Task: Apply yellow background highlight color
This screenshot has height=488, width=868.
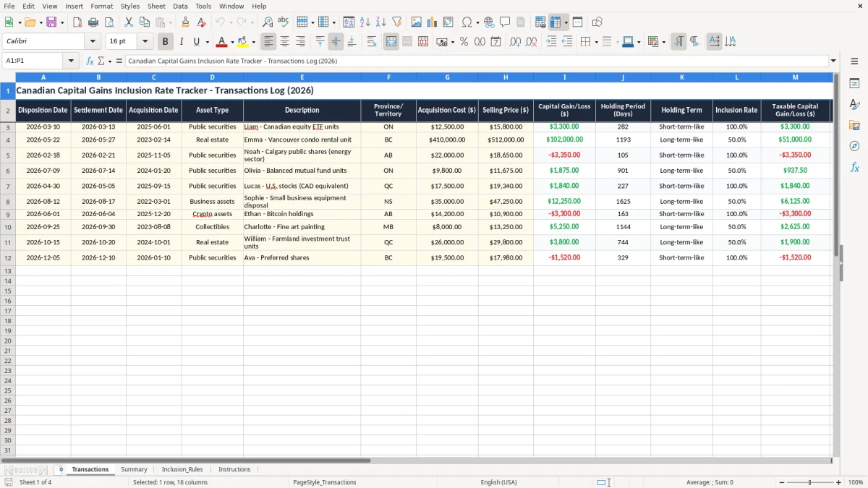Action: coord(243,42)
